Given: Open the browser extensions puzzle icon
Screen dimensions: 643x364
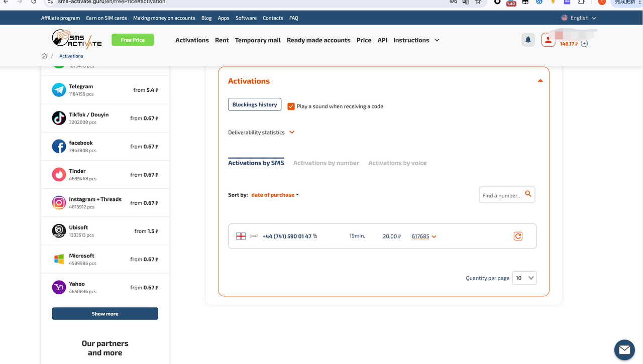Looking at the screenshot, I should (581, 2).
